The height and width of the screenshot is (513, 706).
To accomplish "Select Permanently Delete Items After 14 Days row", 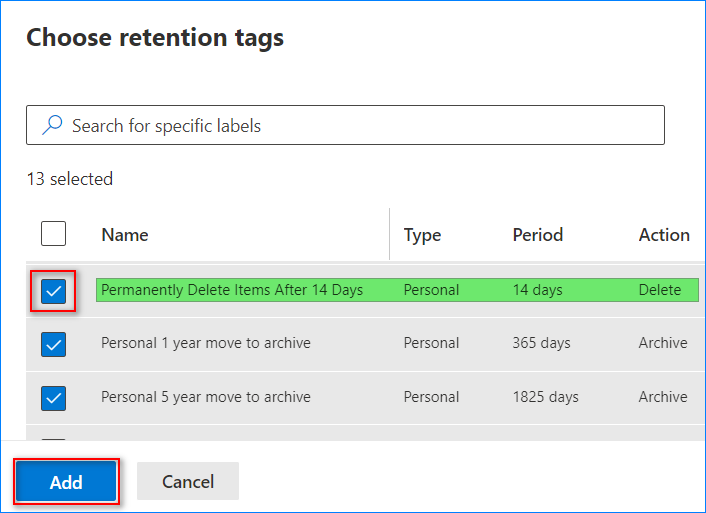I will (232, 290).
